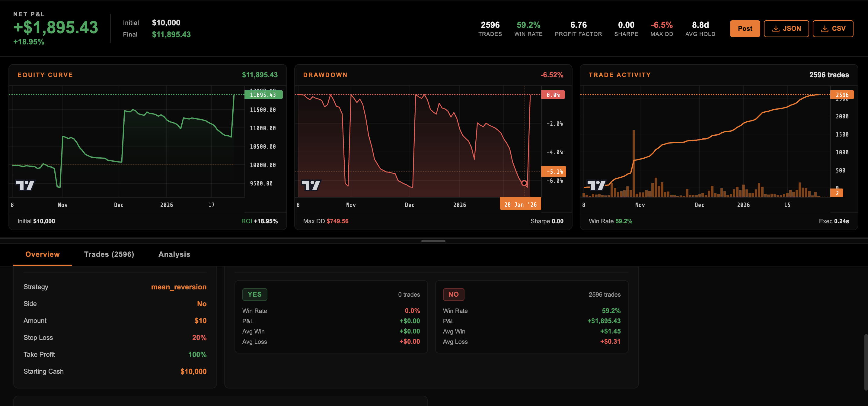Screen dimensions: 868x406
Task: Click the drawdown crosshair circle marker
Action: pos(524,183)
